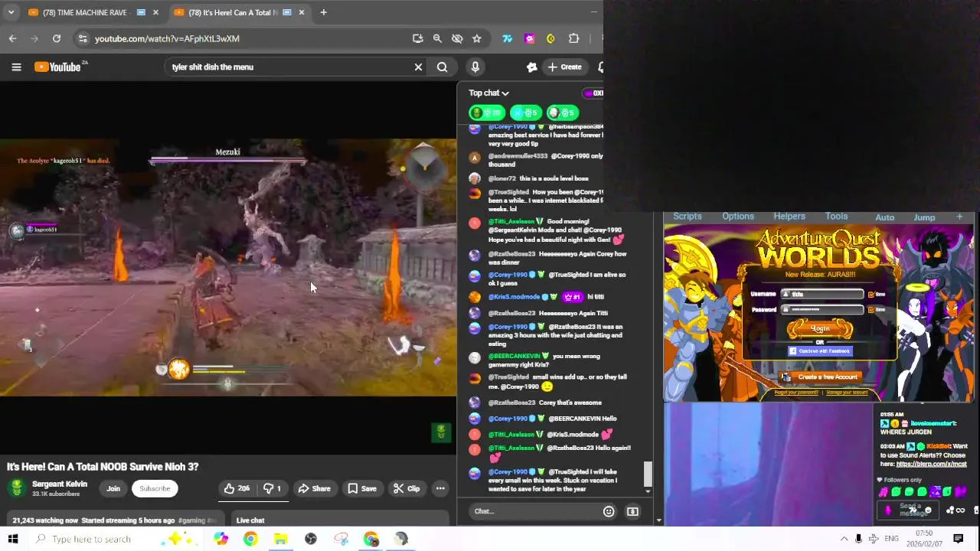This screenshot has height=551, width=980.
Task: Open the #gaming hashtag link
Action: coord(191,520)
